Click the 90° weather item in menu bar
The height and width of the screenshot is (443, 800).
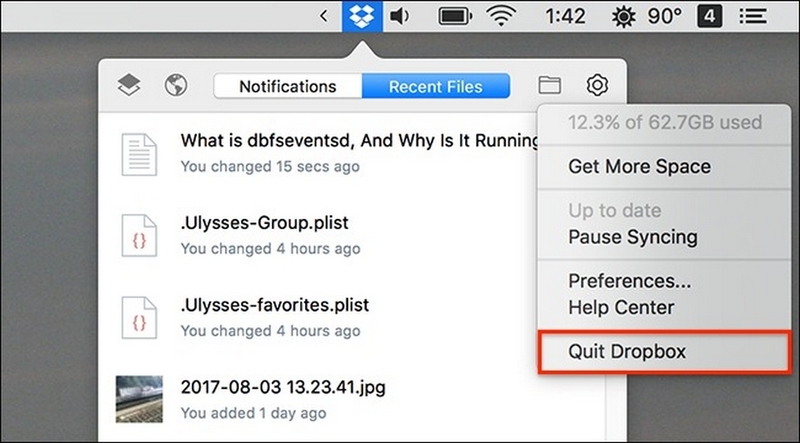click(665, 16)
